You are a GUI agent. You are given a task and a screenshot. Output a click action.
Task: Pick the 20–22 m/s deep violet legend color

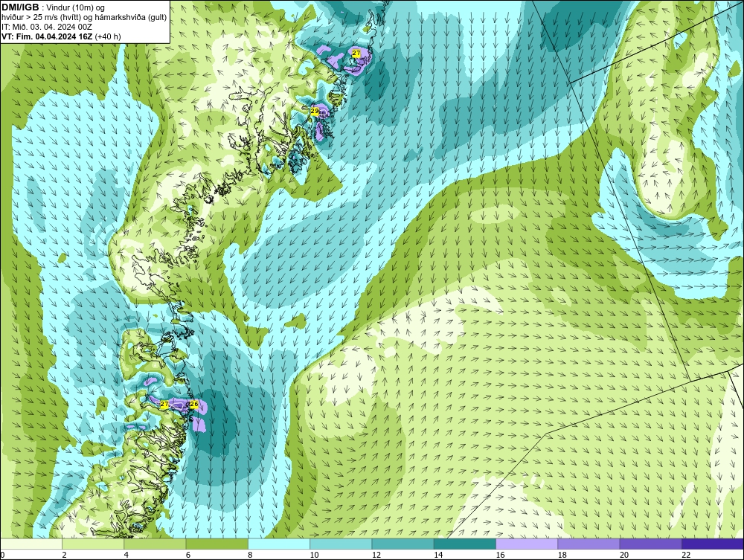tap(650, 544)
